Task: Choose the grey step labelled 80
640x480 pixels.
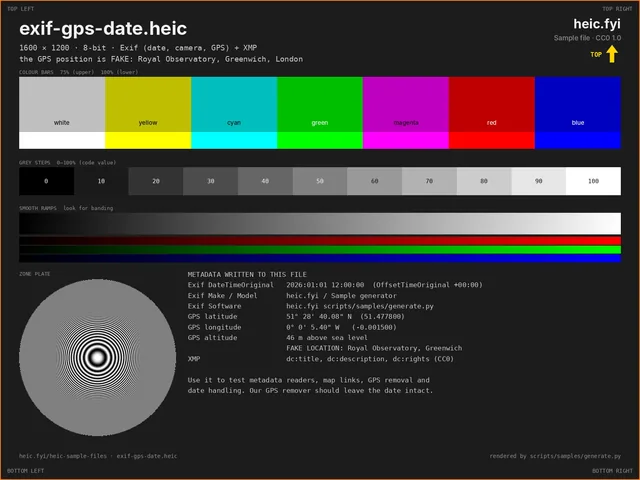Action: pos(484,181)
